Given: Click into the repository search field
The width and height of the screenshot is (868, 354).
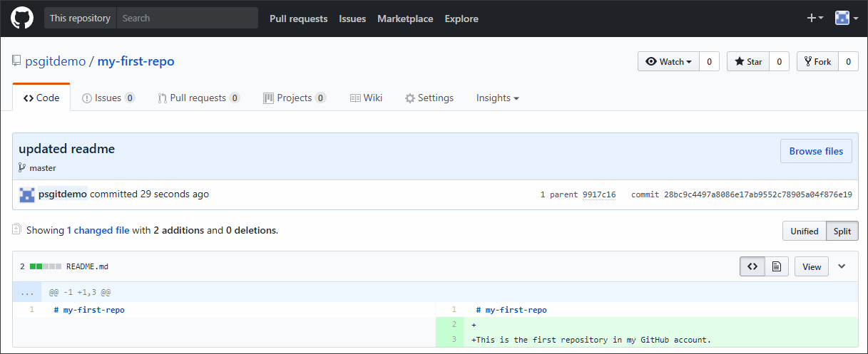Looking at the screenshot, I should tap(187, 19).
